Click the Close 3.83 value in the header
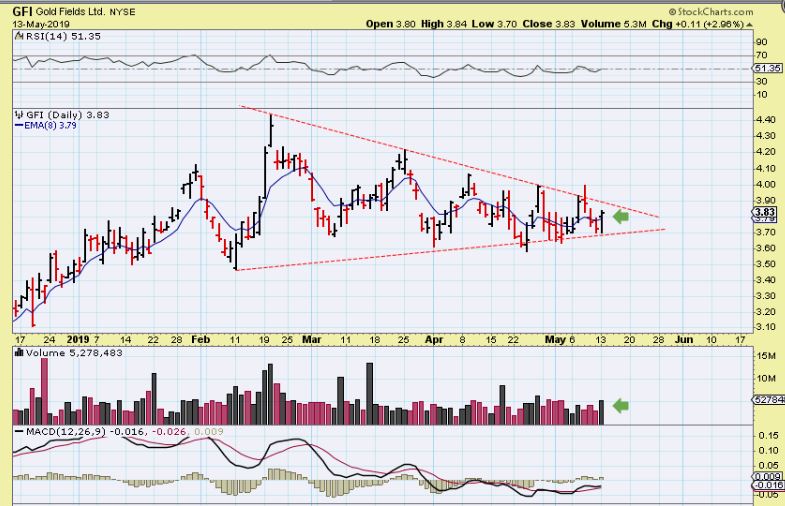 pos(549,24)
